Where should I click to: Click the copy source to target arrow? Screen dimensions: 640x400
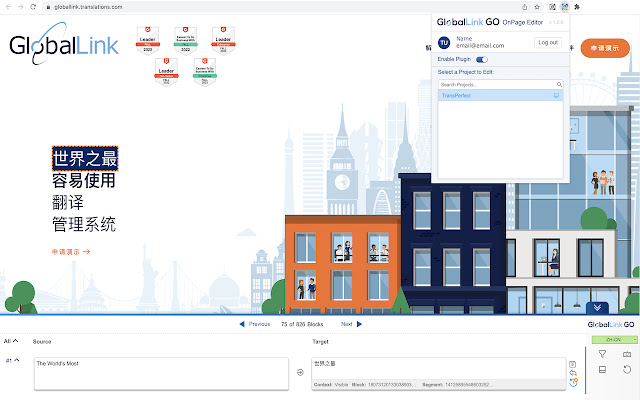300,373
